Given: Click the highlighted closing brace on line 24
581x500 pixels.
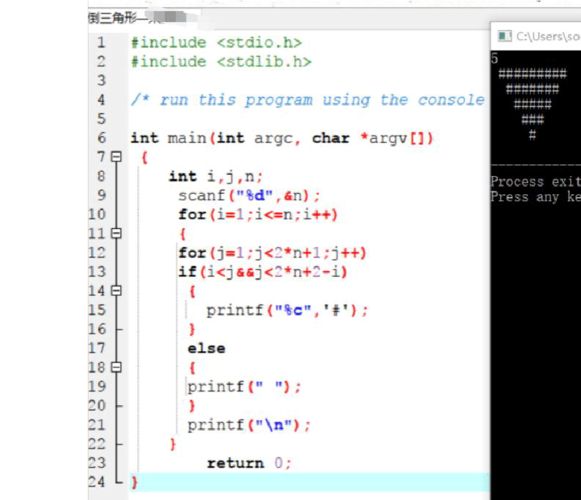Looking at the screenshot, I should (134, 482).
